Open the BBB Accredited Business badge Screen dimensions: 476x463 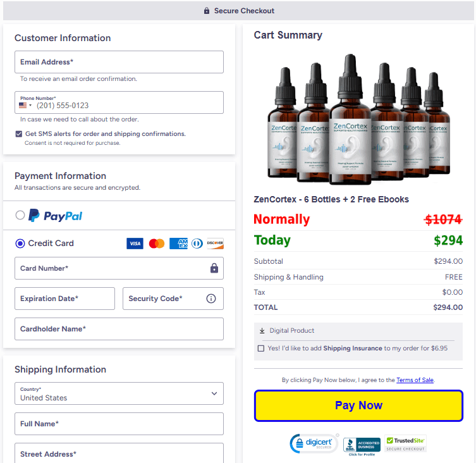(362, 445)
